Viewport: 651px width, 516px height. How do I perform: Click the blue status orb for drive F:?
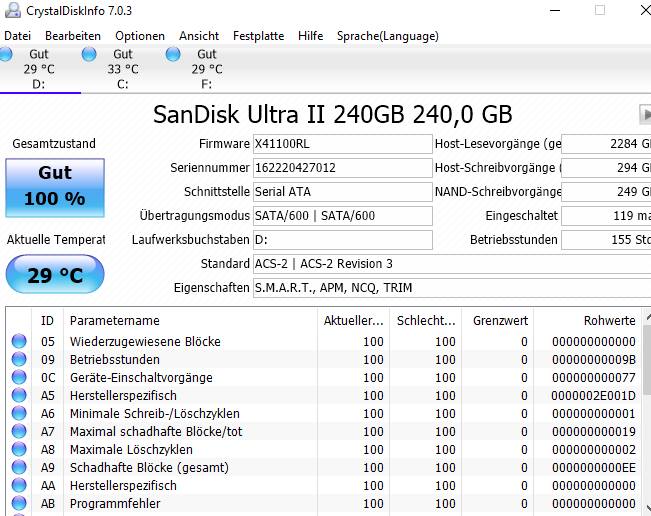(x=173, y=54)
